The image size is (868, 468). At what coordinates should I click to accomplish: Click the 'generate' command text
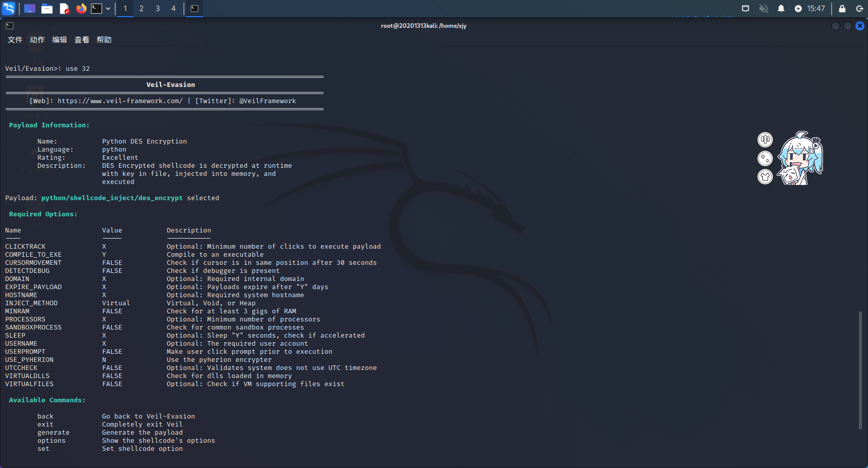point(54,433)
